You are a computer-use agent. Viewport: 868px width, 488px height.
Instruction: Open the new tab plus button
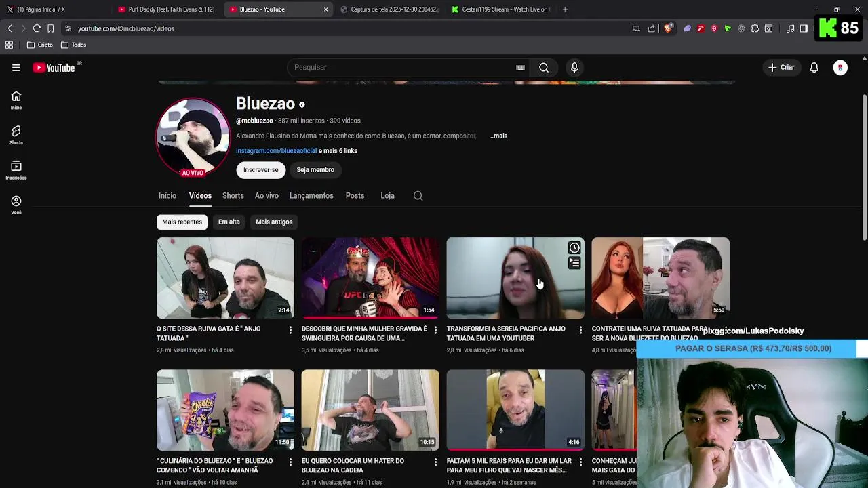pos(565,9)
